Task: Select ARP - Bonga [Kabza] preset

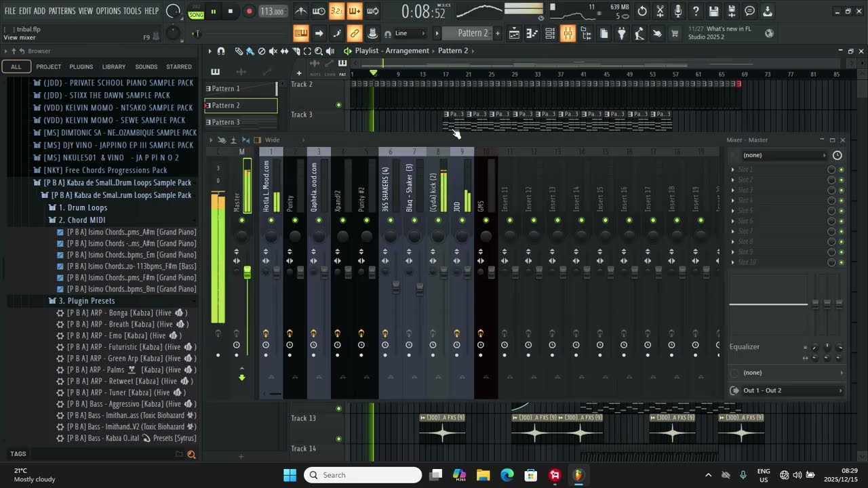Action: [123, 313]
